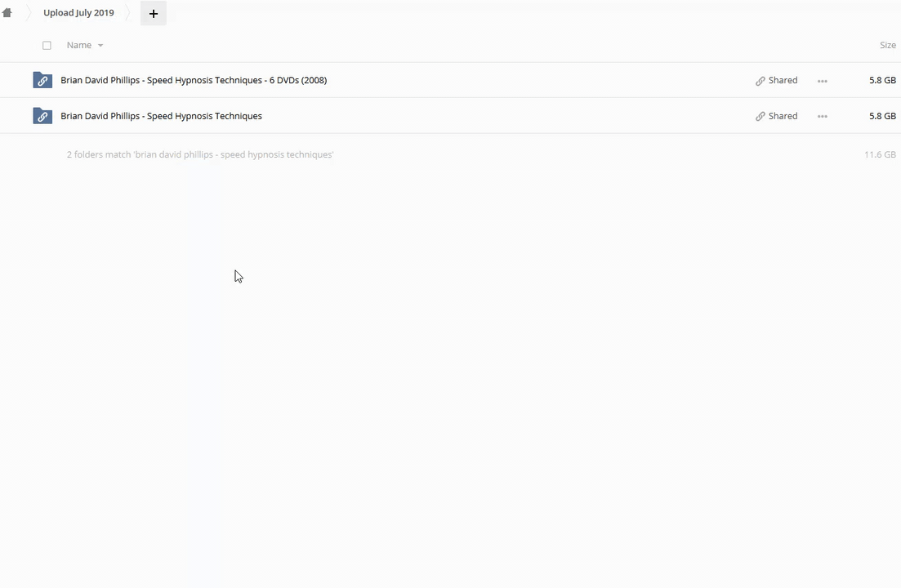
Task: Click 'Shared' label on 6 DVDs folder
Action: [783, 80]
